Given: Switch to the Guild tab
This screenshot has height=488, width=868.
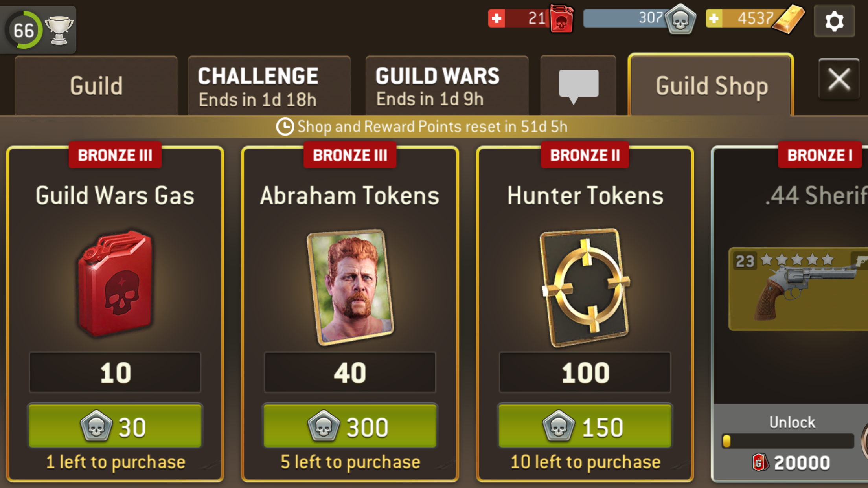Looking at the screenshot, I should tap(96, 86).
